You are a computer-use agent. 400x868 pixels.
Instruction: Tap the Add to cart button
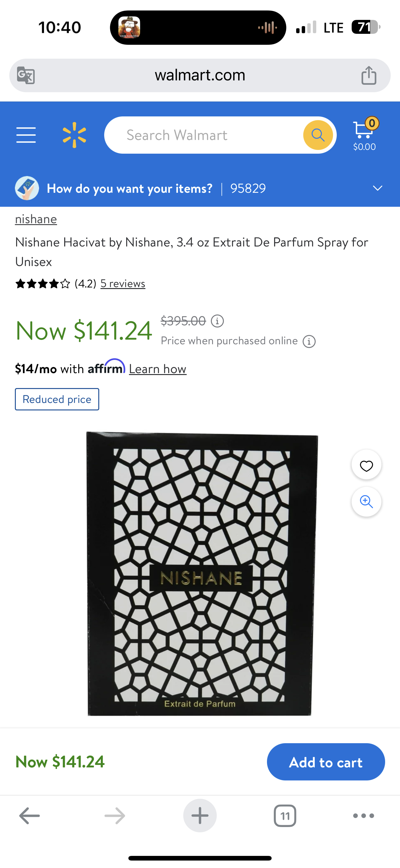coord(326,762)
